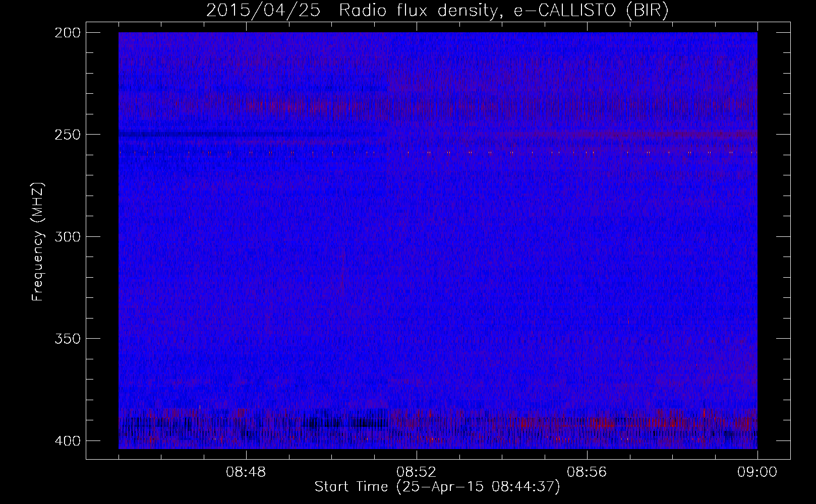Image resolution: width=816 pixels, height=504 pixels.
Task: Click the 09:00 time tick label
Action: 757,472
